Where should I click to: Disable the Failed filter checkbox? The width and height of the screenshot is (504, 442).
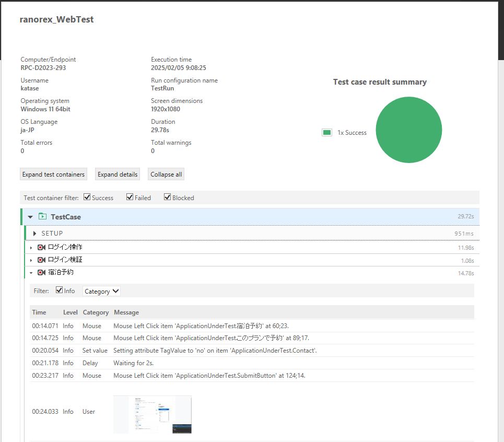click(130, 197)
